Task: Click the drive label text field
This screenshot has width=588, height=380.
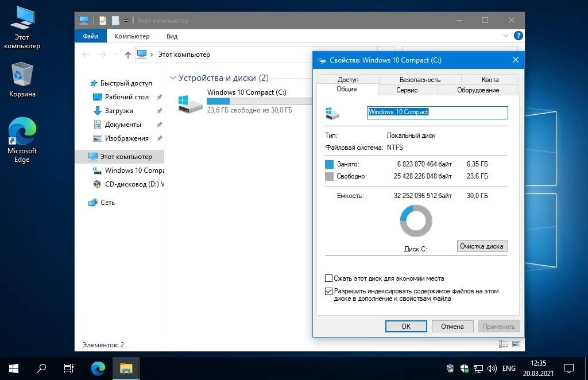Action: click(x=437, y=113)
